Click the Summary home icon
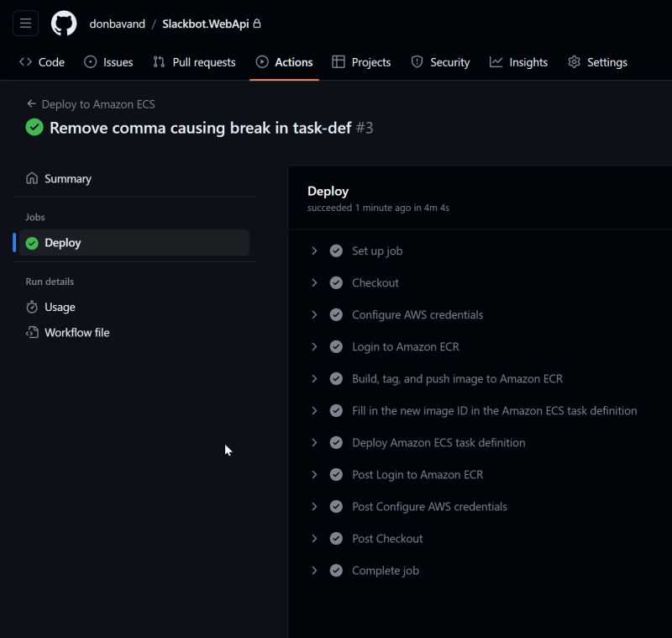Screen dimensions: 672x638 pyautogui.click(x=32, y=178)
